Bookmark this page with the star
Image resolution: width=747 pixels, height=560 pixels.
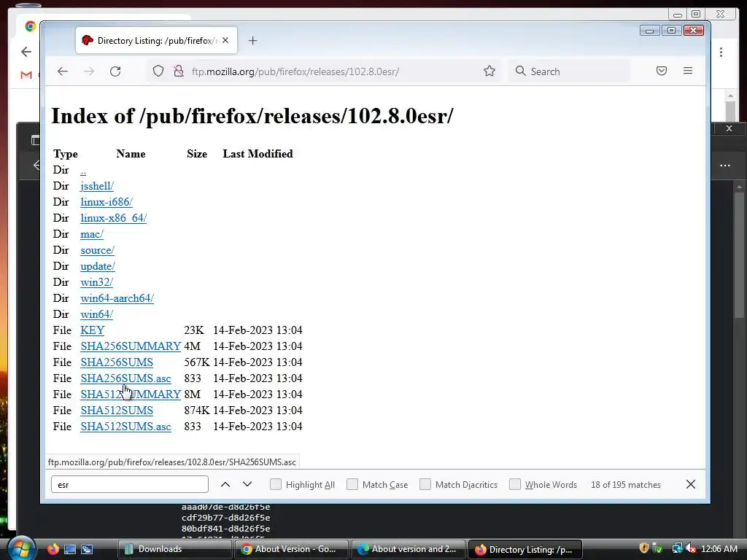pos(489,71)
